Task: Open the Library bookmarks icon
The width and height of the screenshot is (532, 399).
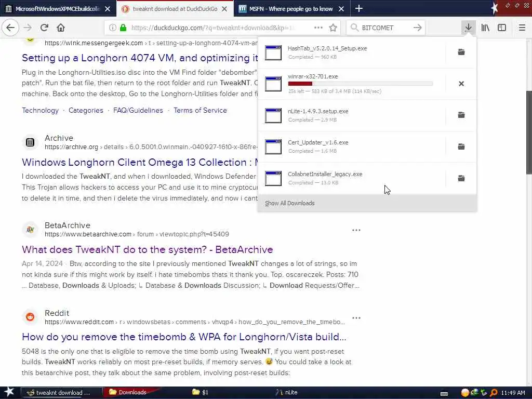Action: [x=485, y=28]
